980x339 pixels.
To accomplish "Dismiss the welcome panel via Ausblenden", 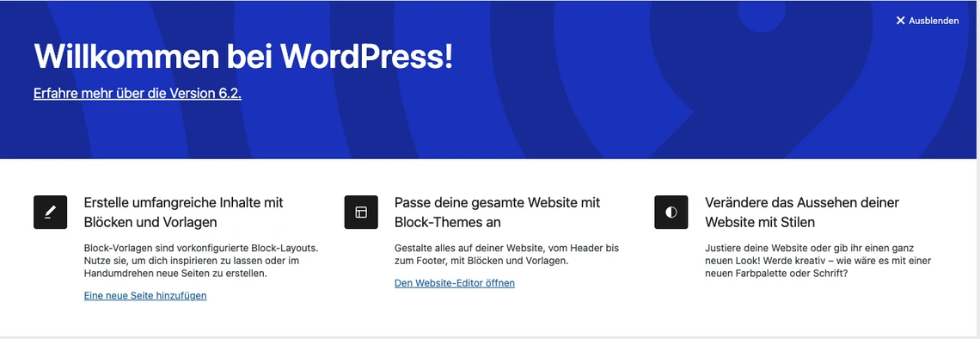I will pos(927,21).
